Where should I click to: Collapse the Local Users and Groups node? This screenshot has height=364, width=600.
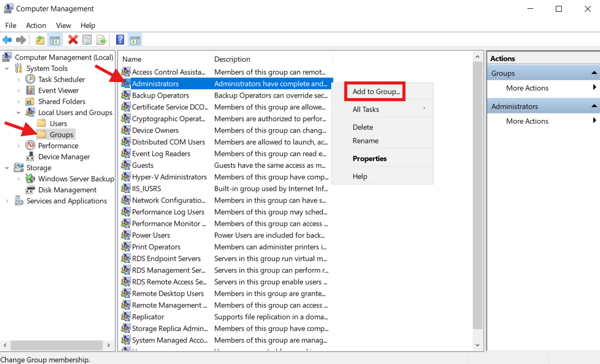click(19, 113)
